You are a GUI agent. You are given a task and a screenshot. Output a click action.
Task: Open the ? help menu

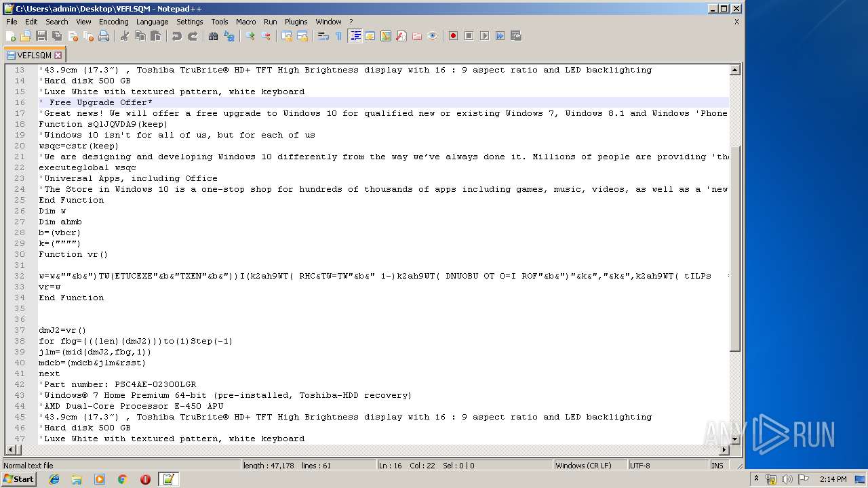pyautogui.click(x=351, y=22)
